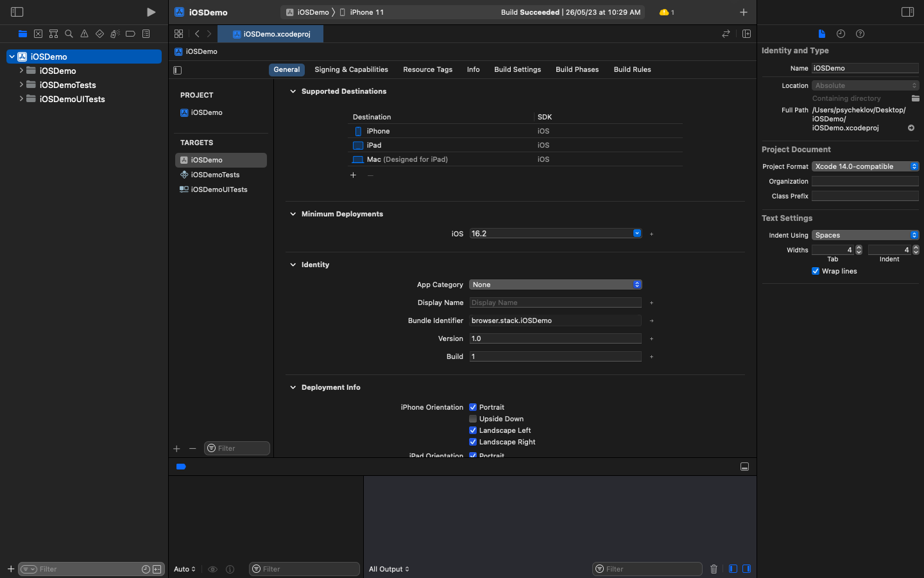Image resolution: width=924 pixels, height=578 pixels.
Task: Open the Quick Help inspector question mark
Action: point(860,33)
